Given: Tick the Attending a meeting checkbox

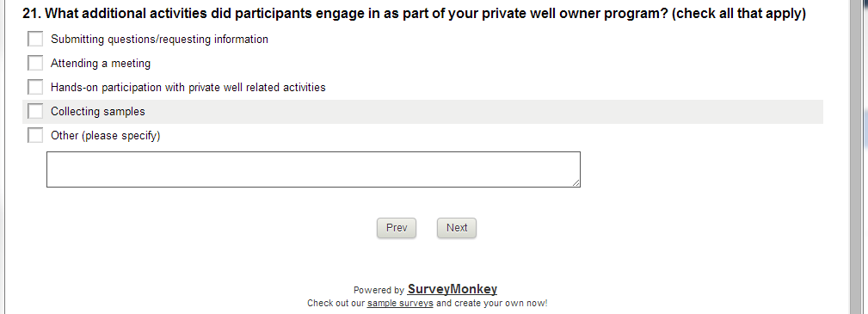Looking at the screenshot, I should point(35,63).
